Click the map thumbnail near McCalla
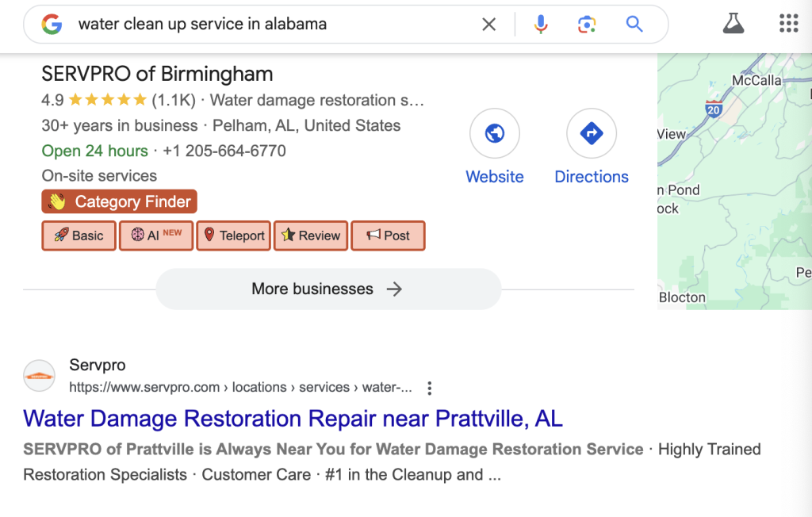Viewport: 812px width, 517px height. 733,181
